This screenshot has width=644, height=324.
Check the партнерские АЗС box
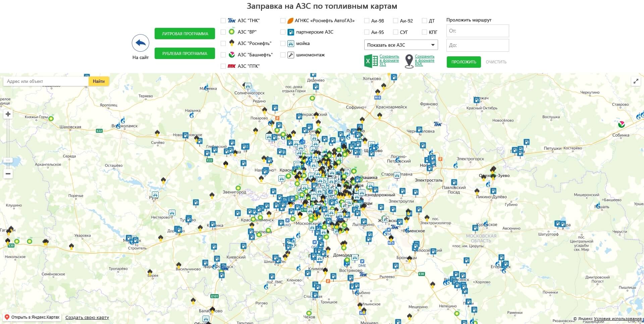click(x=283, y=32)
